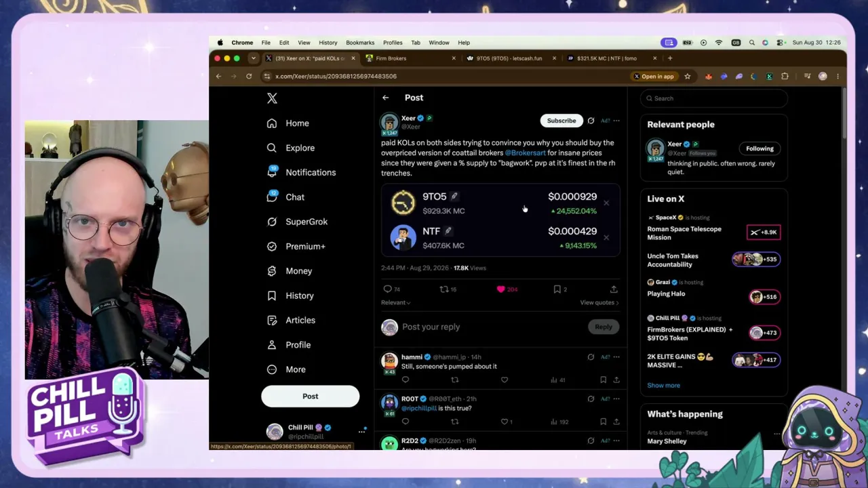868x488 pixels.
Task: Click Chrome's back navigation arrow
Action: 218,77
